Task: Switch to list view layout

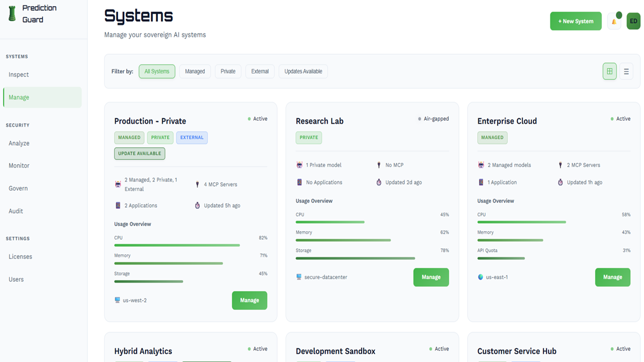Action: tap(626, 71)
